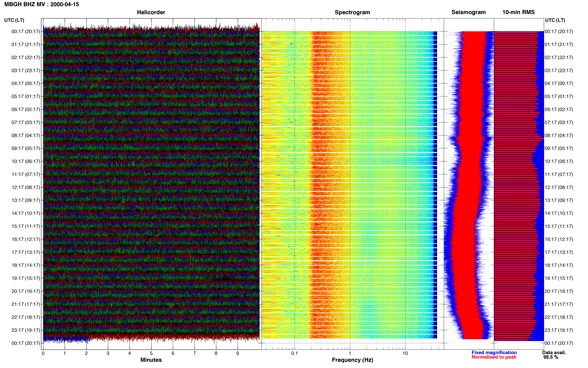Screen dimensions: 588x368
Task: Click right time label '23:17 (19:17)'
Action: 559,330
